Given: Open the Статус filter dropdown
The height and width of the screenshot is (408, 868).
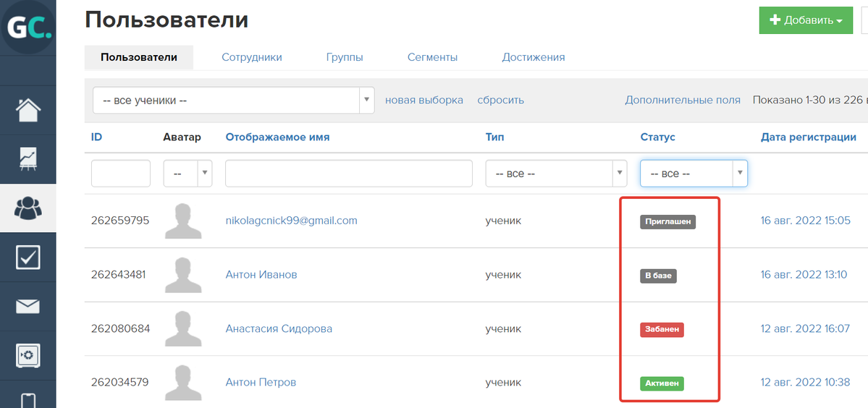Looking at the screenshot, I should 694,174.
